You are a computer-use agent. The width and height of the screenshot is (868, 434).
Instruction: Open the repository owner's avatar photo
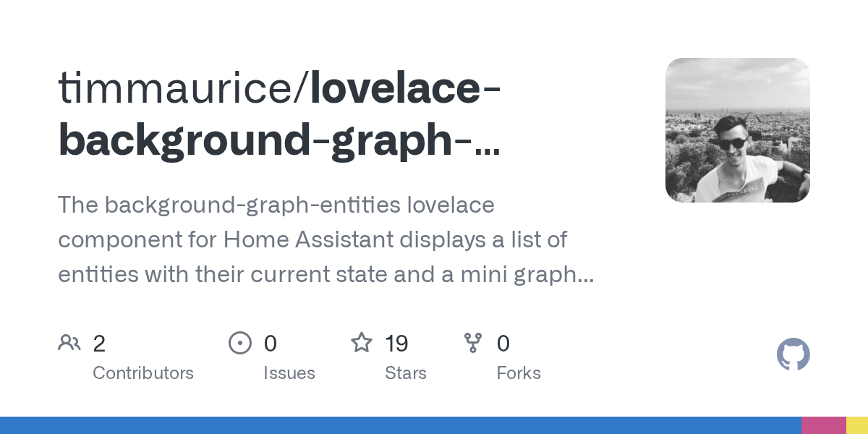737,130
